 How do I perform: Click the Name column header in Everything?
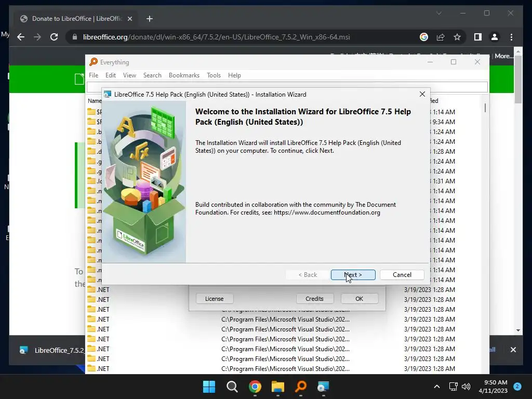(95, 101)
